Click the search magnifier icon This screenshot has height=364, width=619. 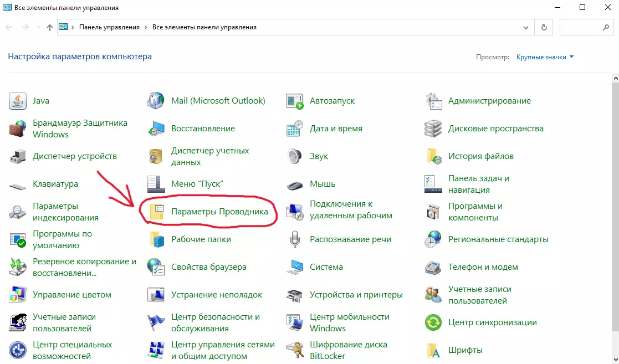tap(606, 27)
